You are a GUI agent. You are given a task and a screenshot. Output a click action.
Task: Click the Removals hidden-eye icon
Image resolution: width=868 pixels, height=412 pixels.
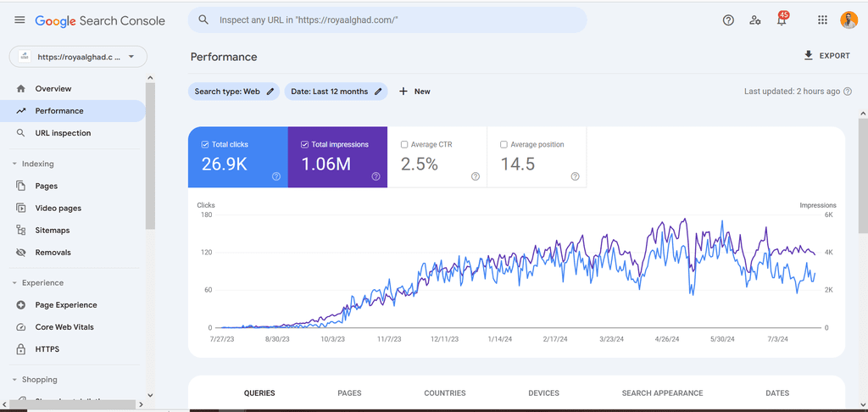click(21, 252)
